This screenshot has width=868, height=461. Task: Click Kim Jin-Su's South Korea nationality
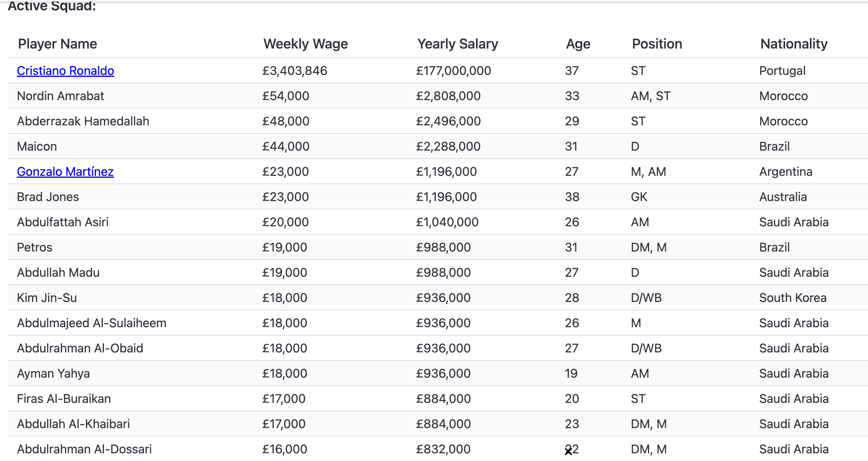[x=793, y=298]
